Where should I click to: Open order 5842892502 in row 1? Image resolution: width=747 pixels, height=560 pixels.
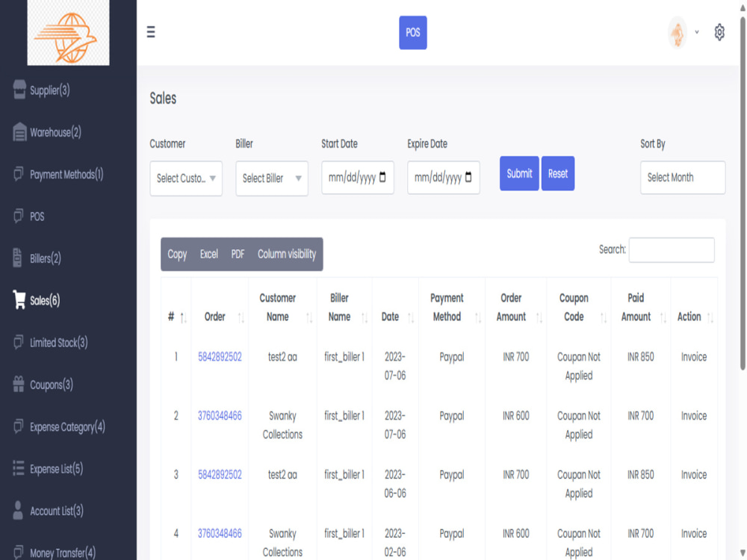[220, 357]
